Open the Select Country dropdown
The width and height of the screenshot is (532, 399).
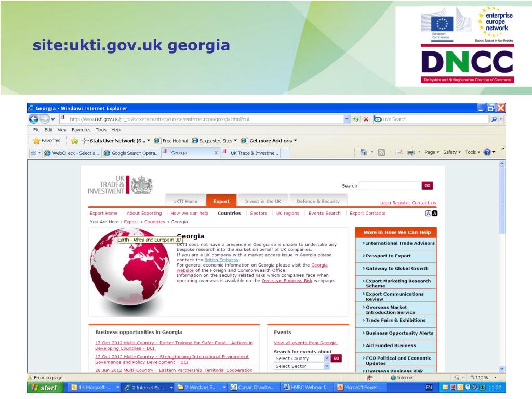coord(302,358)
